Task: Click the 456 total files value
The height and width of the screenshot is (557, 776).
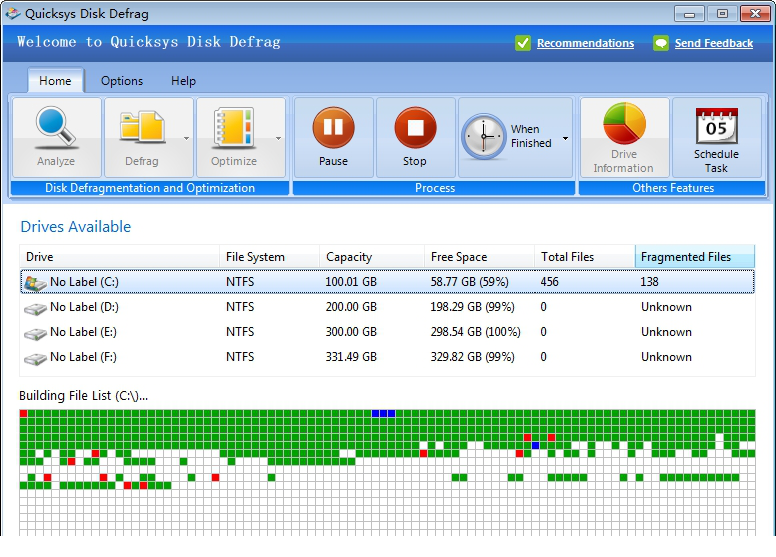Action: coord(549,282)
